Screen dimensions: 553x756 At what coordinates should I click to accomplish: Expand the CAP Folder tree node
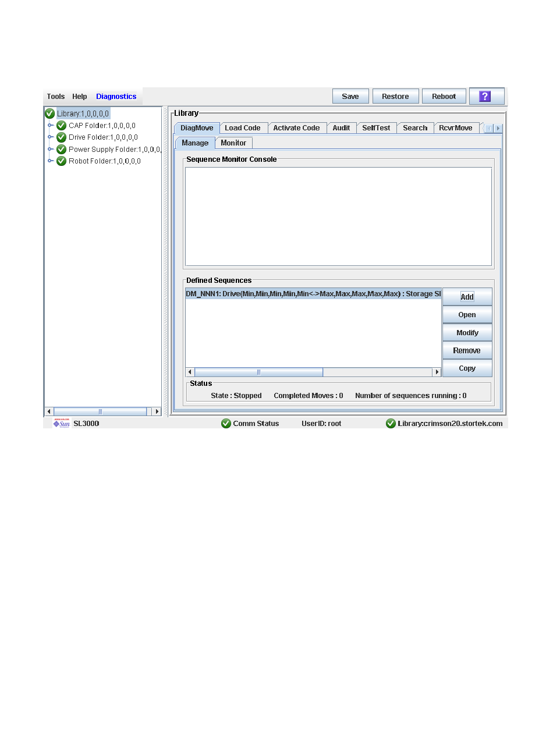tap(51, 126)
